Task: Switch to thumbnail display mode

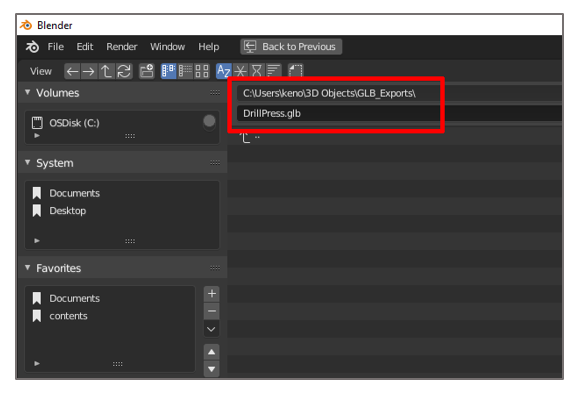Action: coord(202,71)
